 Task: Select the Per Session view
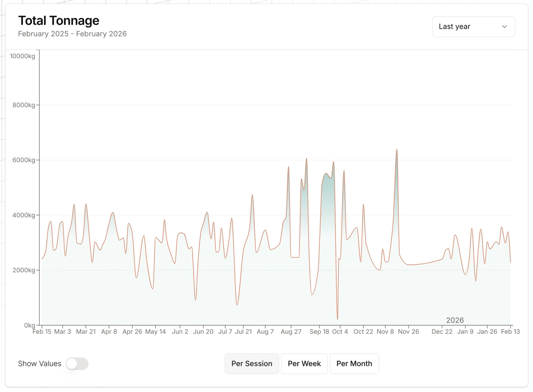tap(252, 364)
